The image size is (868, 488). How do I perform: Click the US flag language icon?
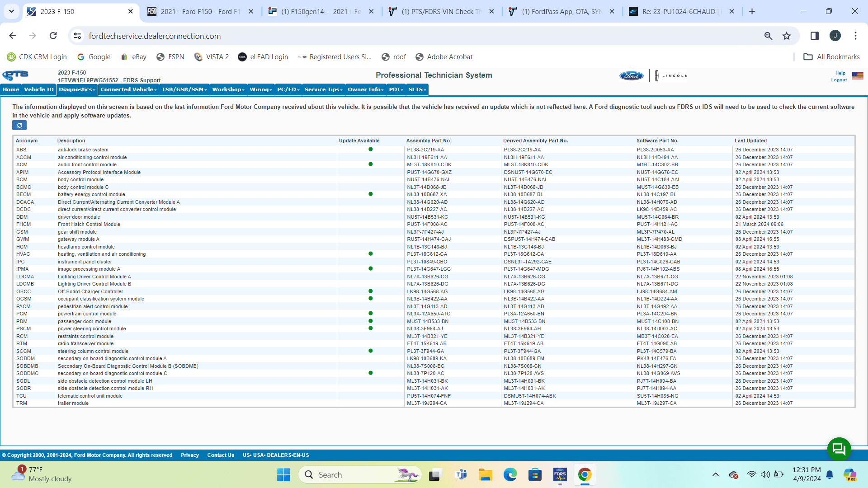(858, 75)
